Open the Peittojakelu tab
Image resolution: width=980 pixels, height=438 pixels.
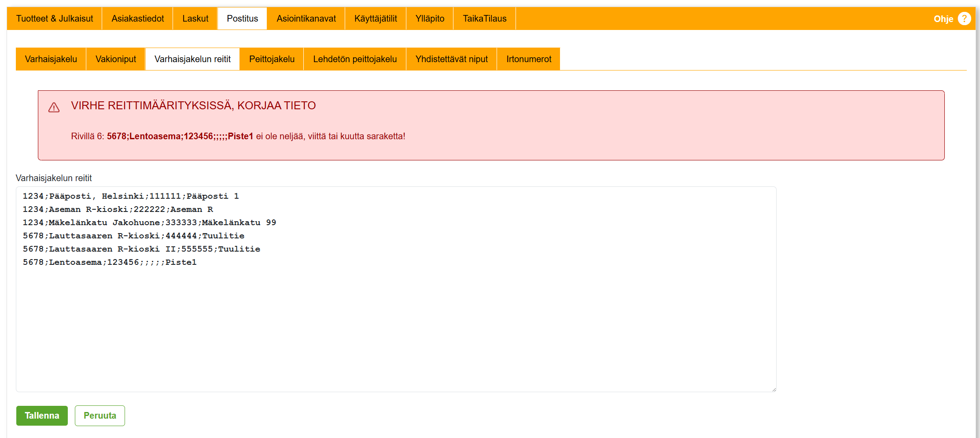272,59
